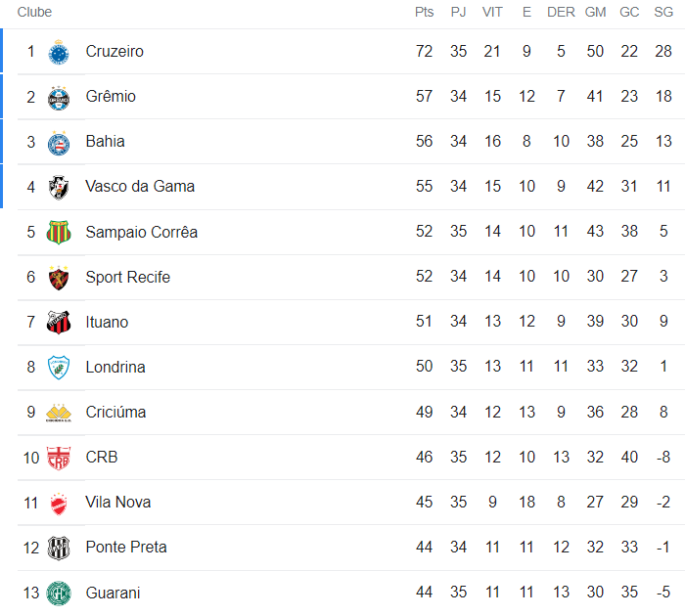The image size is (685, 616).
Task: Click the VIT column header
Action: coord(492,13)
